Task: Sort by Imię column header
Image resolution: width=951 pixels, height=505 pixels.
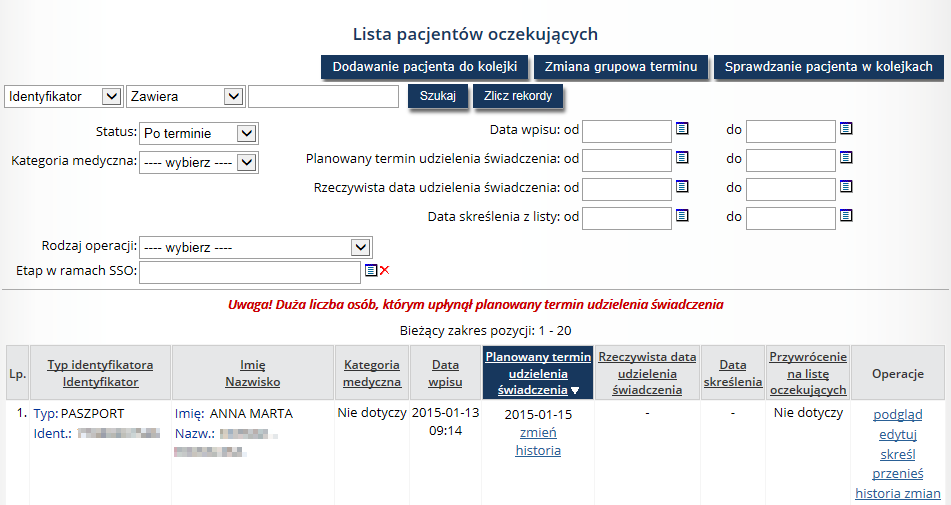Action: pos(252,365)
